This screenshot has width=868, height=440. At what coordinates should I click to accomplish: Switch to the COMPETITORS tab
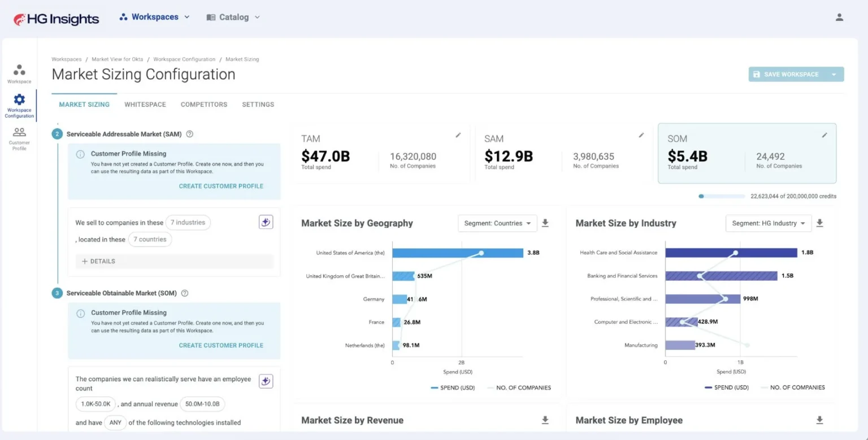204,105
